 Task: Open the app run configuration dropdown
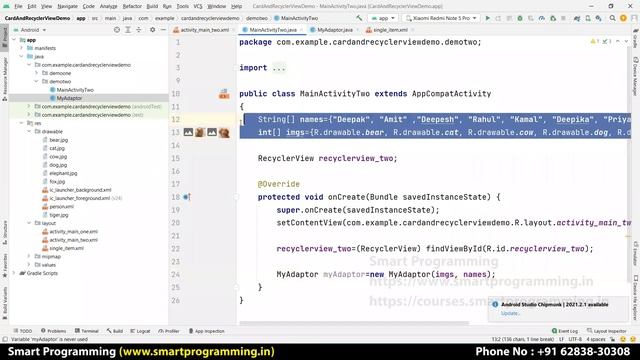coord(383,18)
